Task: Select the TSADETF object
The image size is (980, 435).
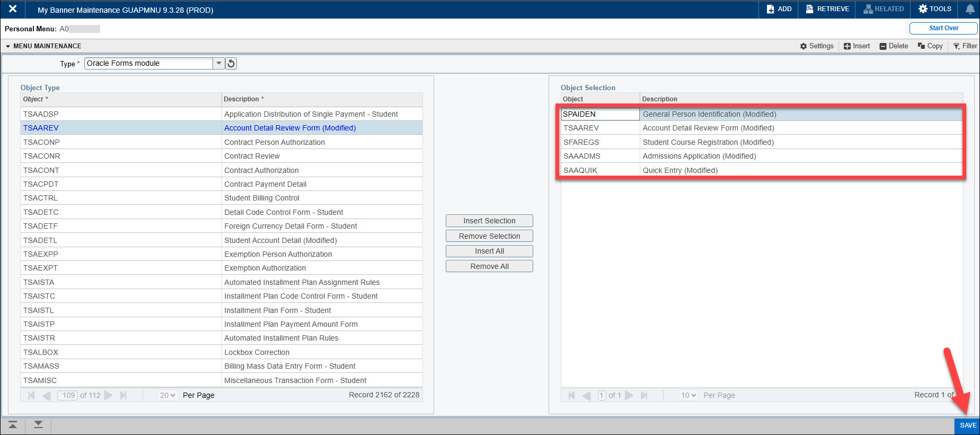Action: click(x=40, y=226)
